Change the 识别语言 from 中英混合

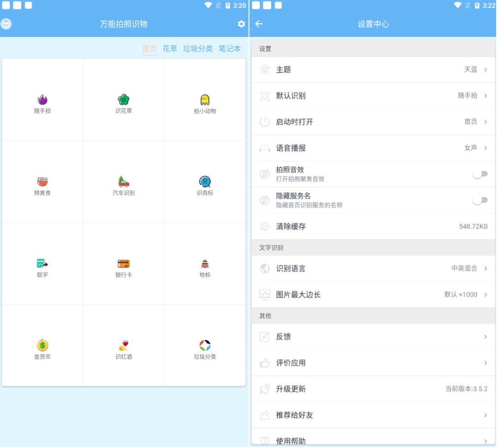click(372, 268)
